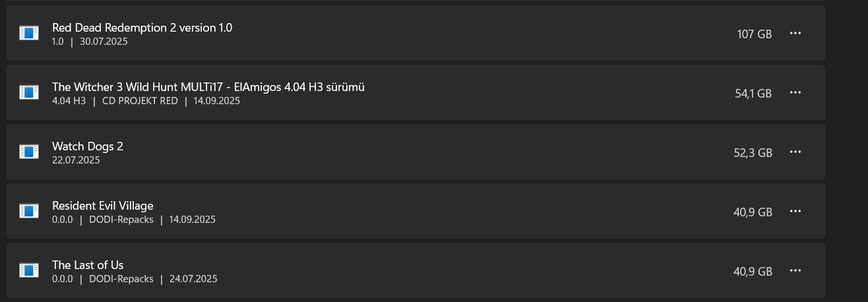Click the Witcher 3 Wild Hunt app icon
The height and width of the screenshot is (302, 868).
(29, 92)
